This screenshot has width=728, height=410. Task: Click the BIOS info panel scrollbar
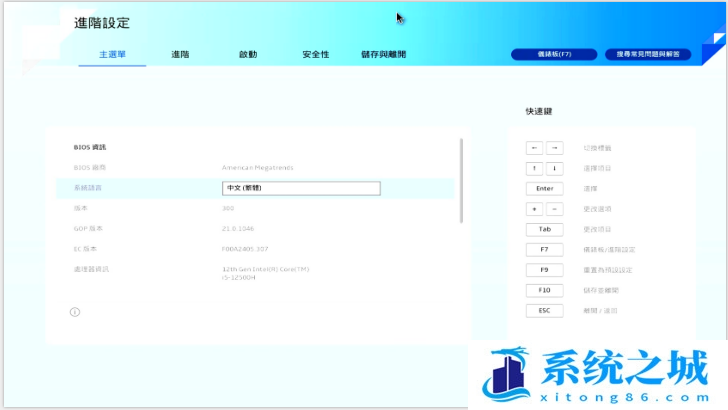[x=461, y=180]
